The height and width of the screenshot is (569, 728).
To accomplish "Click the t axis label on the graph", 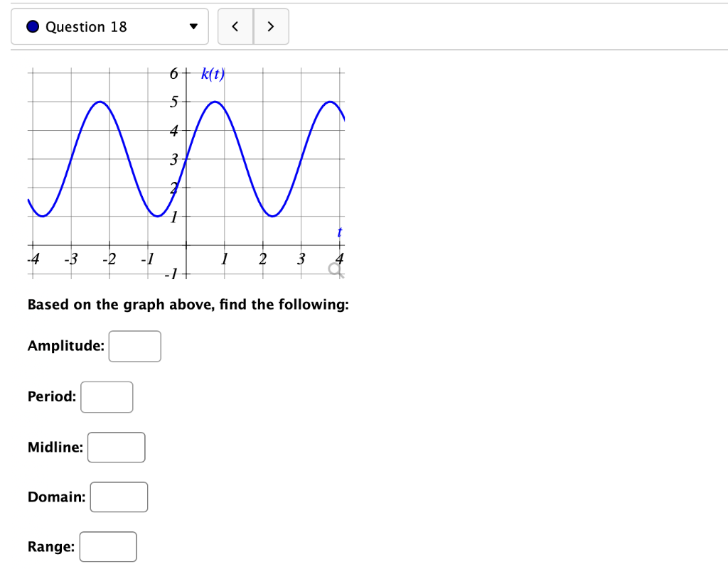I will pyautogui.click(x=340, y=232).
